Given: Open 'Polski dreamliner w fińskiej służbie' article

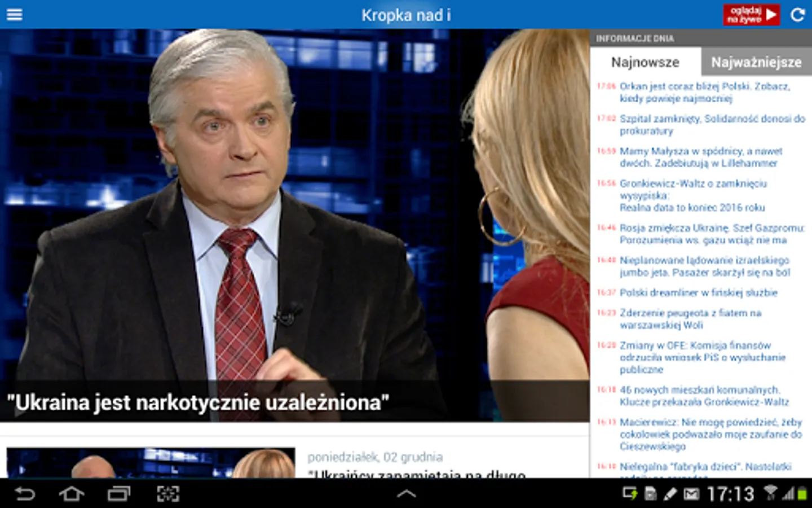Looking at the screenshot, I should click(x=698, y=293).
